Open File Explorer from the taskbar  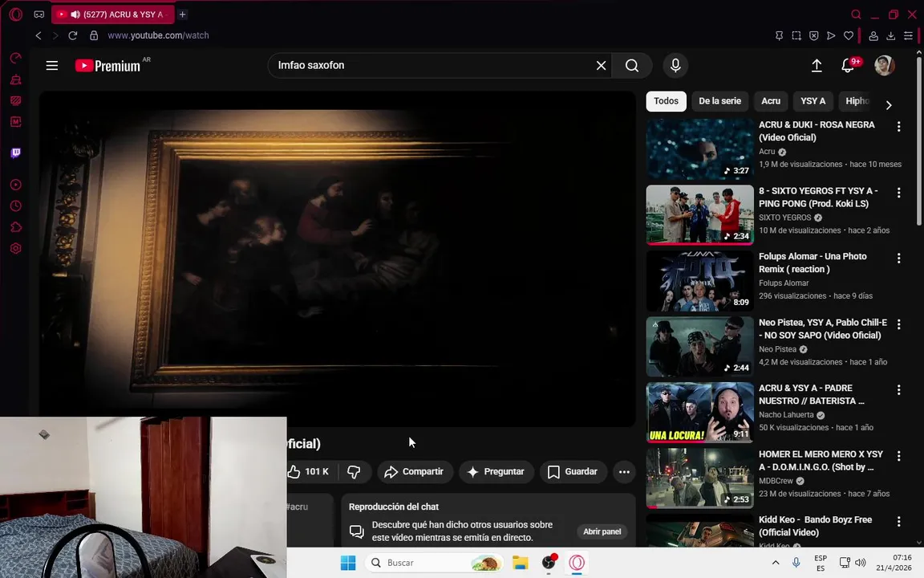pyautogui.click(x=520, y=563)
